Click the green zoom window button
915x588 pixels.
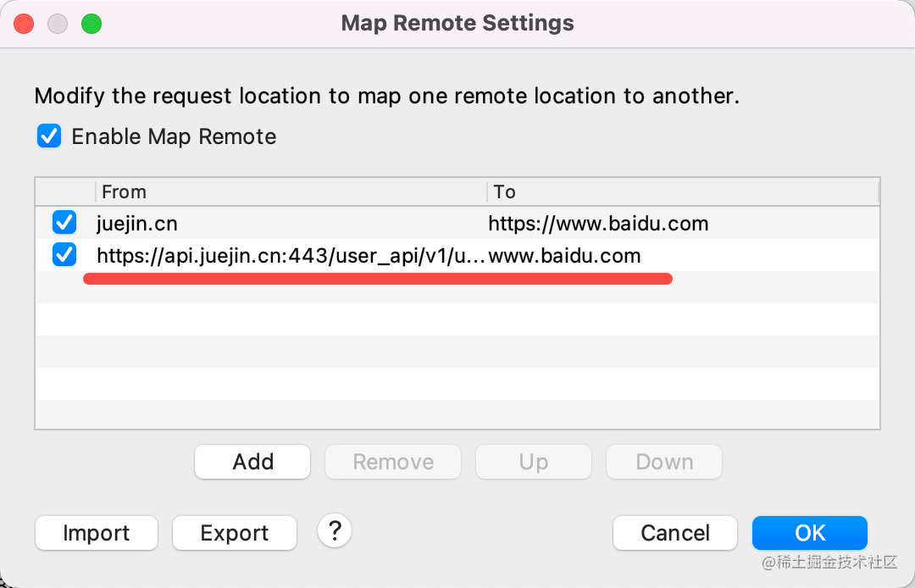click(x=91, y=24)
